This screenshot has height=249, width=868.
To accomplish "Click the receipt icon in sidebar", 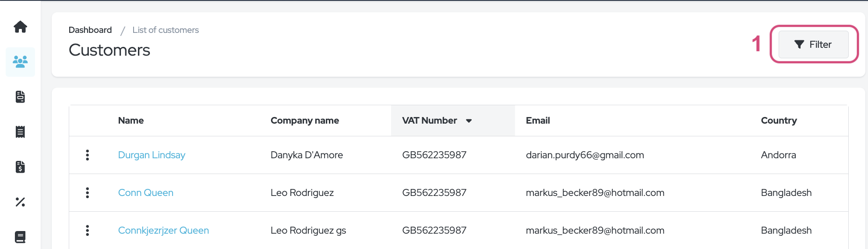I will tap(20, 132).
